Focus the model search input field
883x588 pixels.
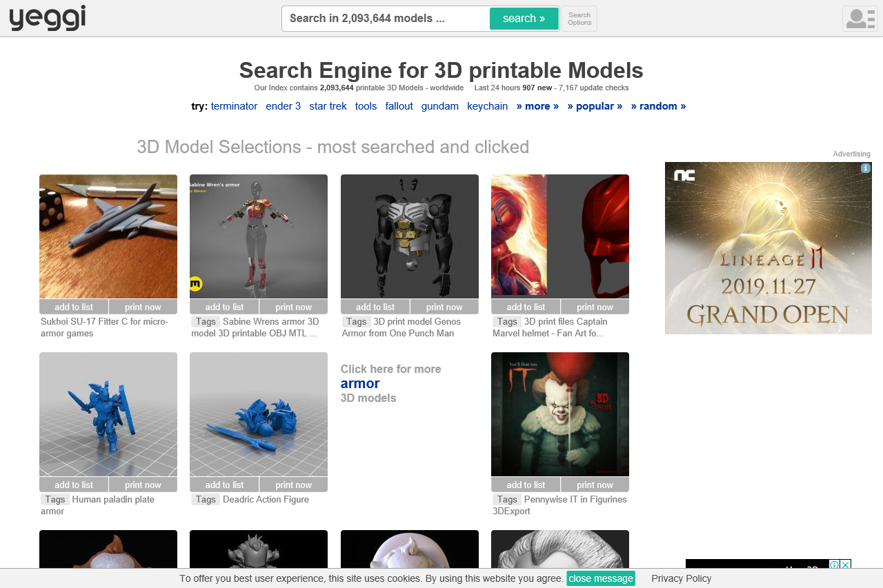386,19
